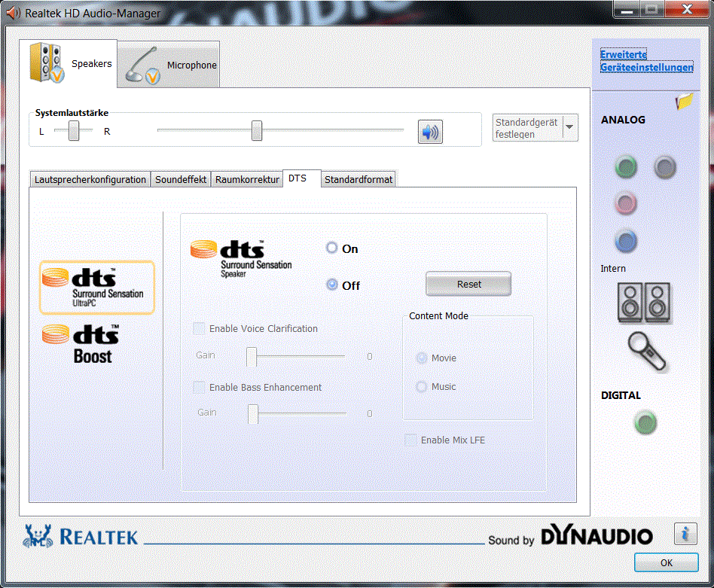Mute system volume with speaker icon button

(x=430, y=132)
